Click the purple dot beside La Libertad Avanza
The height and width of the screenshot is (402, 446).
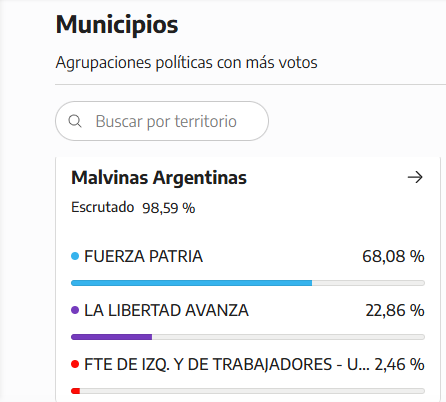pyautogui.click(x=75, y=310)
